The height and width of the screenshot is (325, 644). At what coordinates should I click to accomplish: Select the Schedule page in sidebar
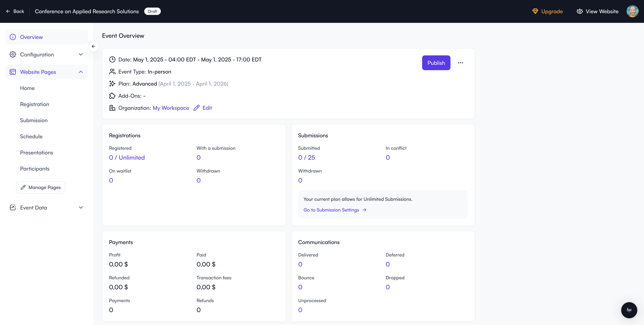pos(31,137)
